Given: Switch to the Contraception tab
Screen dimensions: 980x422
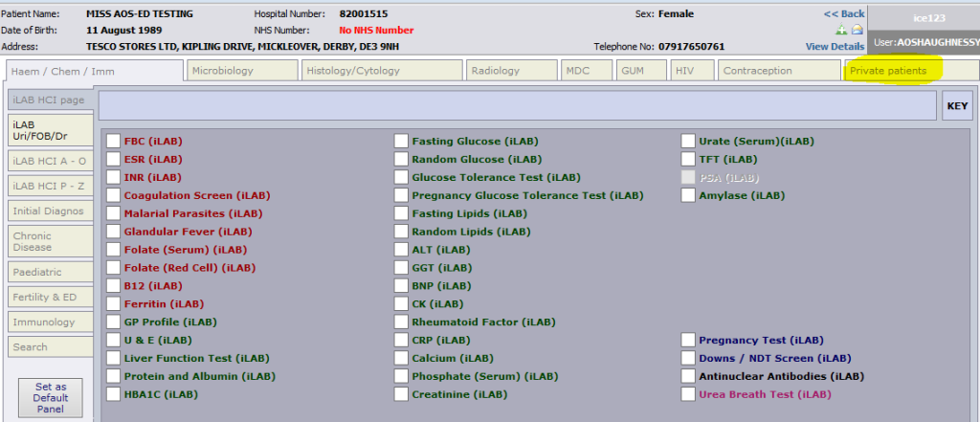Looking at the screenshot, I should (x=779, y=71).
